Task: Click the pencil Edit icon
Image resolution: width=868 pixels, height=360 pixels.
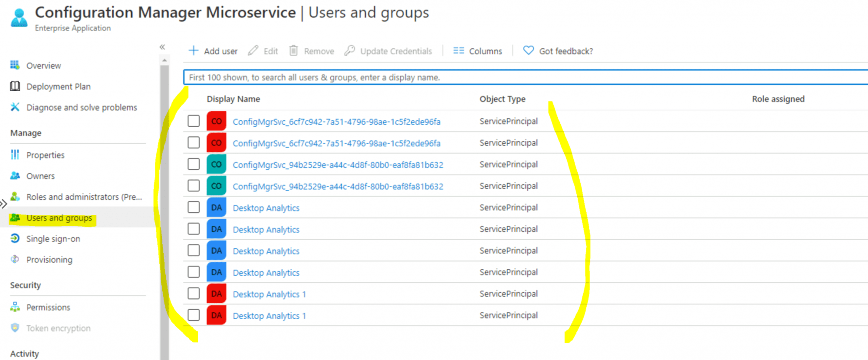Action: pos(253,51)
